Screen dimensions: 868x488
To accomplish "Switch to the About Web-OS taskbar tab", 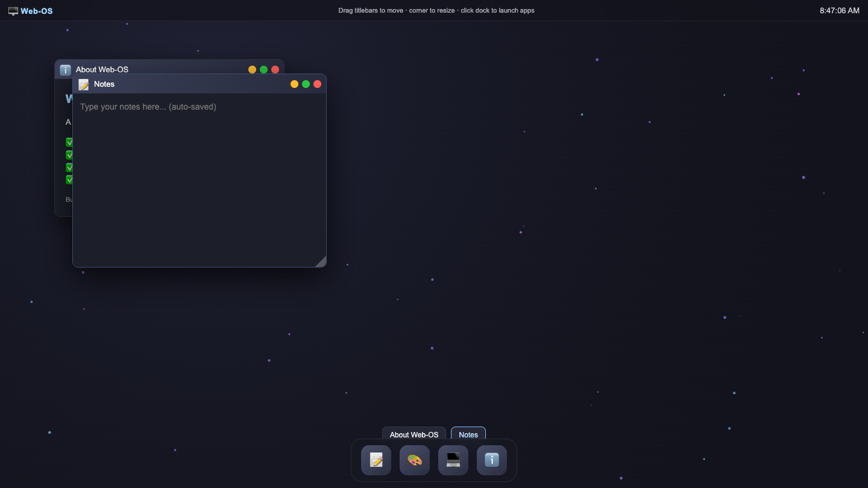I will click(x=414, y=434).
